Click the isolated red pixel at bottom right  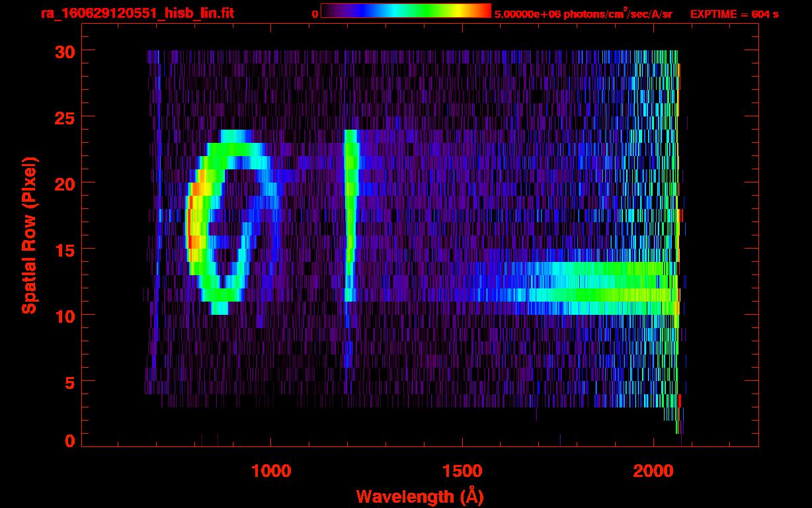pos(680,400)
